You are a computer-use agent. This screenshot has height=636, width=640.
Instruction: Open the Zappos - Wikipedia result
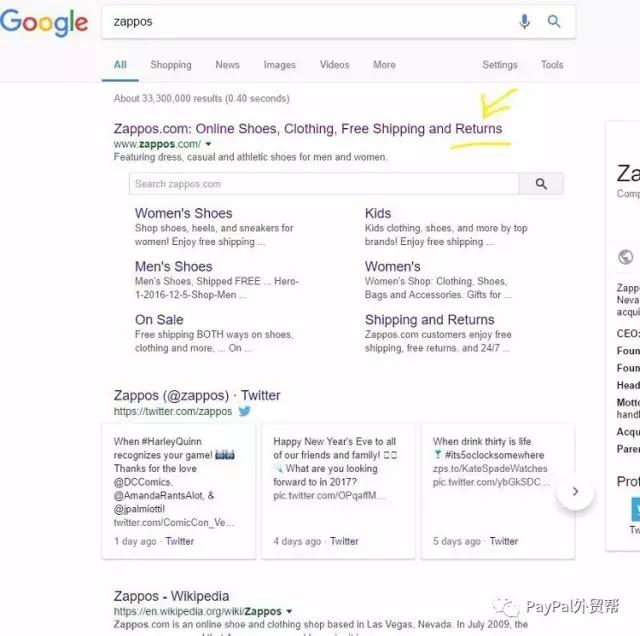(171, 596)
